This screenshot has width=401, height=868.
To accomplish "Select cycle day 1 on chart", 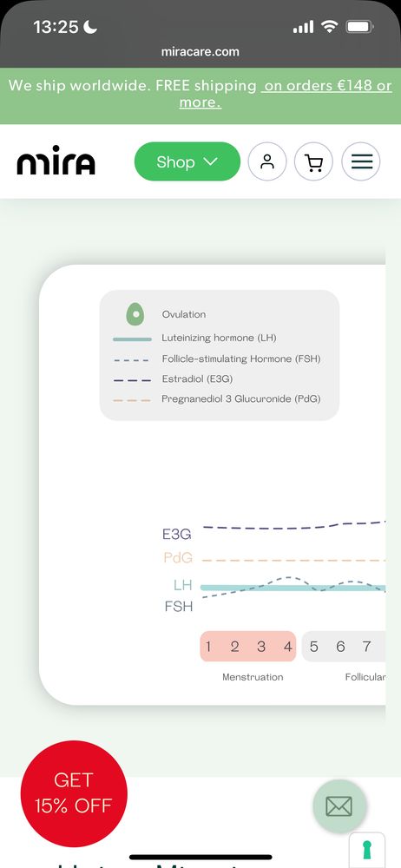I will (x=208, y=647).
